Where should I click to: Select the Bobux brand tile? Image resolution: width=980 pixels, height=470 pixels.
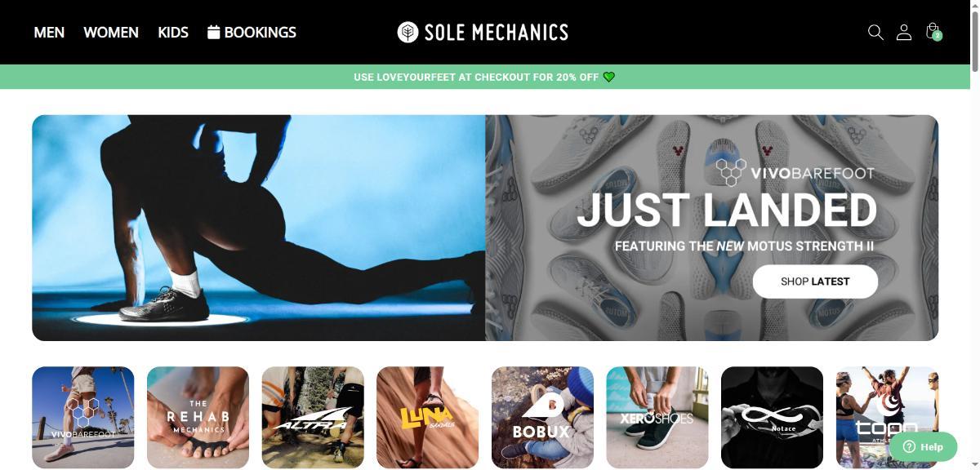[x=542, y=417]
